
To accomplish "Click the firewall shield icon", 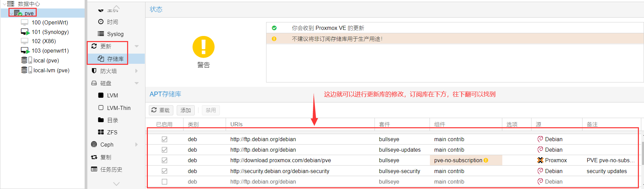I will tap(94, 71).
